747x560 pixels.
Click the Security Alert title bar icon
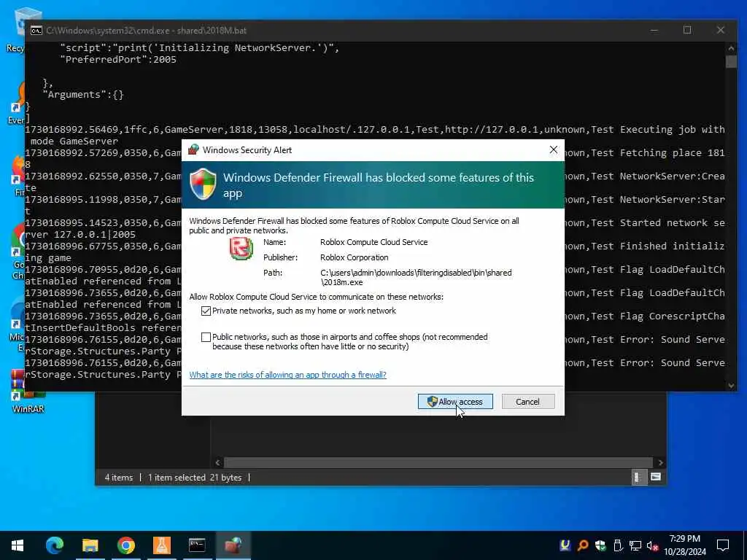click(x=193, y=149)
